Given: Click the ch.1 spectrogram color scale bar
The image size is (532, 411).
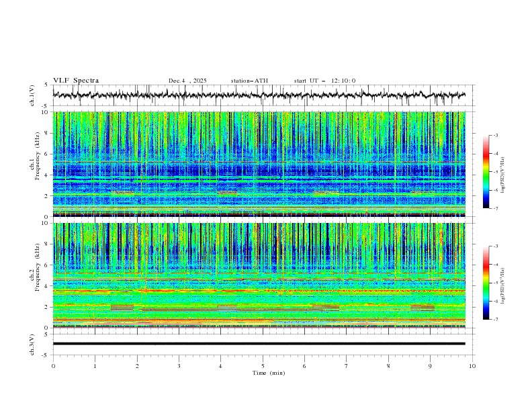Looking at the screenshot, I should [x=486, y=172].
